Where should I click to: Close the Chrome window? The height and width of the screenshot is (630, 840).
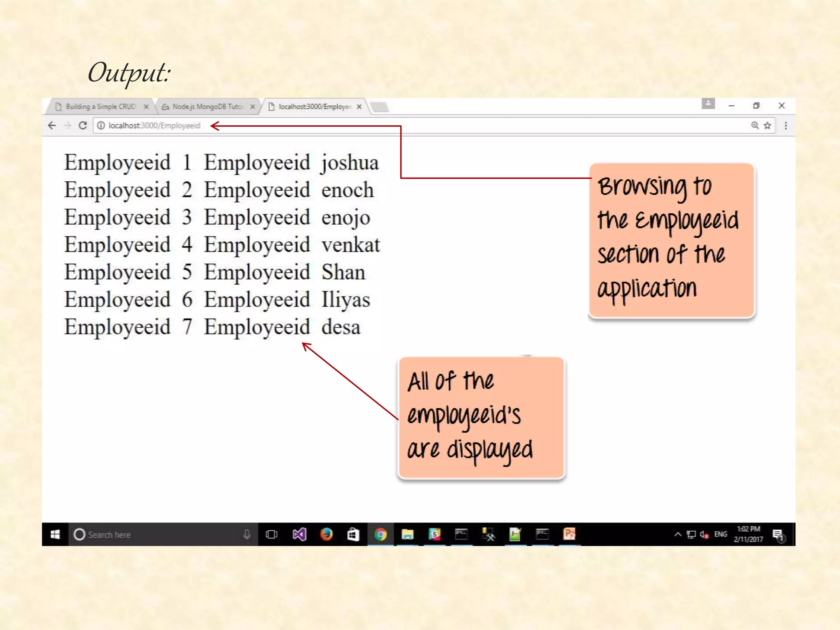point(782,106)
